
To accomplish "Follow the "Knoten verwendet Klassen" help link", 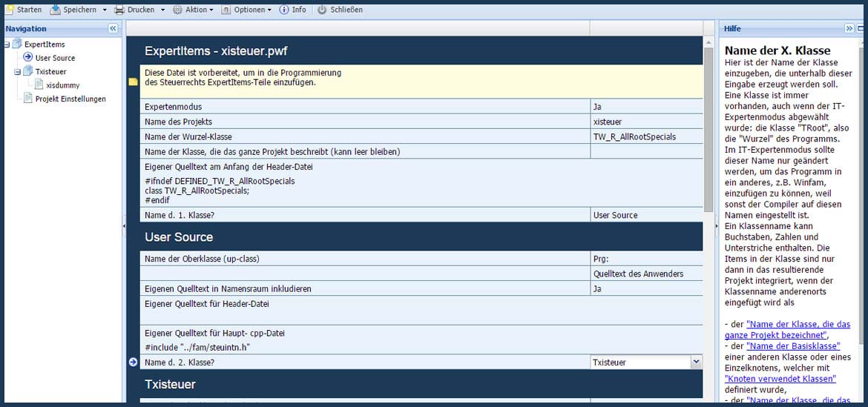I will click(780, 378).
